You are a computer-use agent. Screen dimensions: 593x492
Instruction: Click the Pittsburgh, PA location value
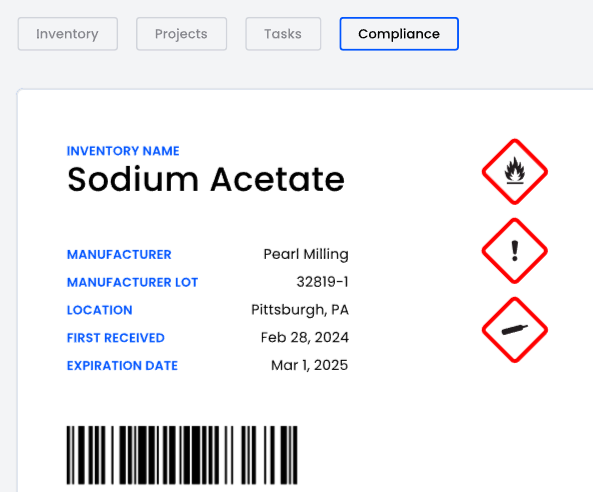click(x=300, y=310)
